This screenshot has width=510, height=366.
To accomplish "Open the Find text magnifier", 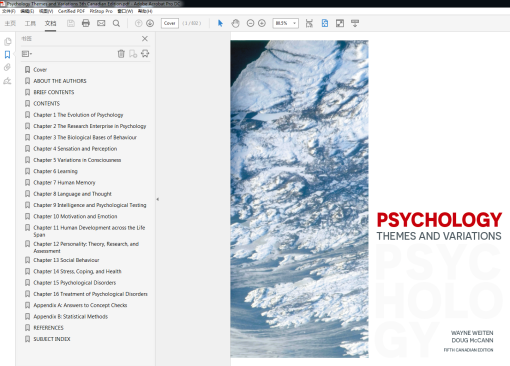I will [116, 23].
